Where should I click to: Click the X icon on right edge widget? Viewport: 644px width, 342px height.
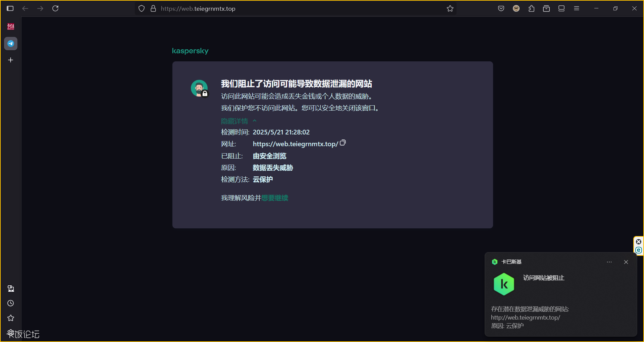639,242
